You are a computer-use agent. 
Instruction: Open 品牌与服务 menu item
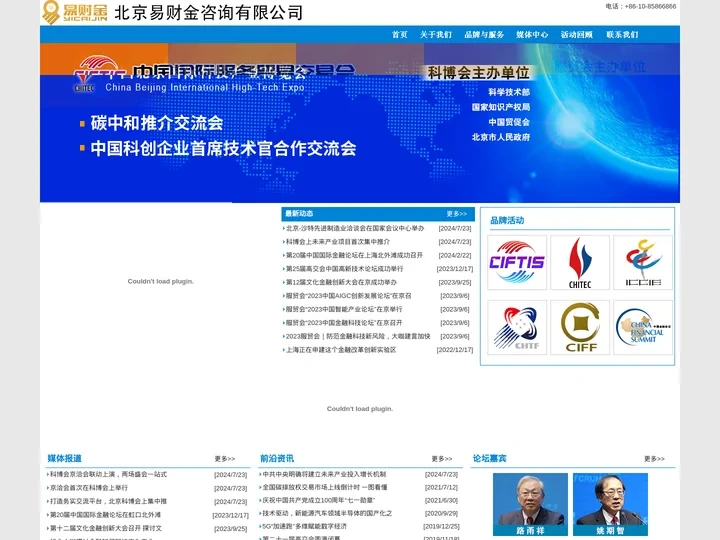click(484, 34)
